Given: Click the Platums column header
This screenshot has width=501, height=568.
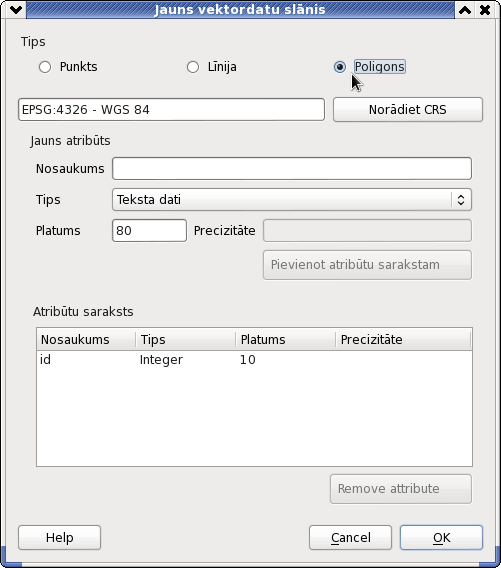Looking at the screenshot, I should click(x=286, y=339).
